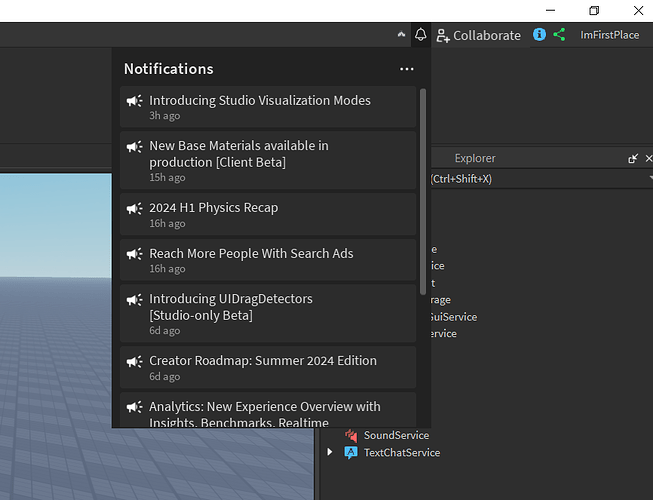The image size is (653, 500).
Task: Click the 15h ago timestamp
Action: click(x=167, y=177)
